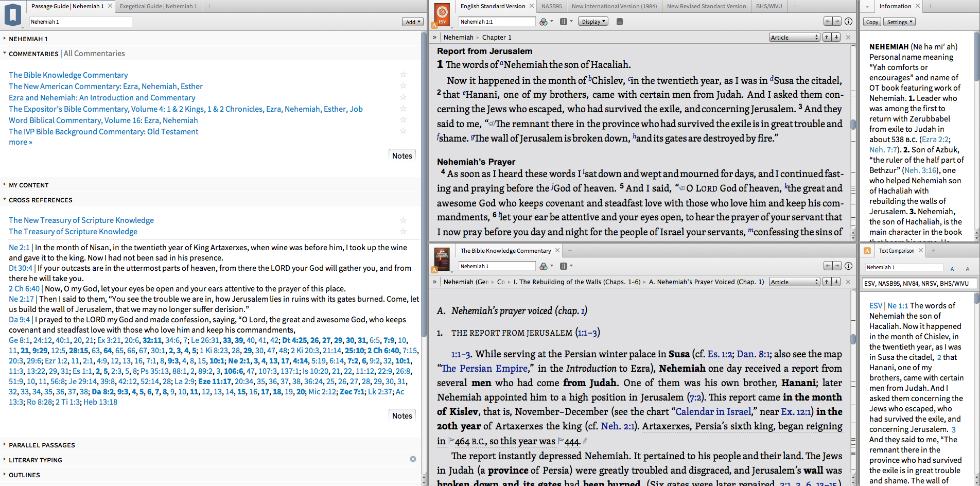Star Word Biblical Commentary, Volume 16
The width and height of the screenshot is (980, 486).
coord(404,120)
